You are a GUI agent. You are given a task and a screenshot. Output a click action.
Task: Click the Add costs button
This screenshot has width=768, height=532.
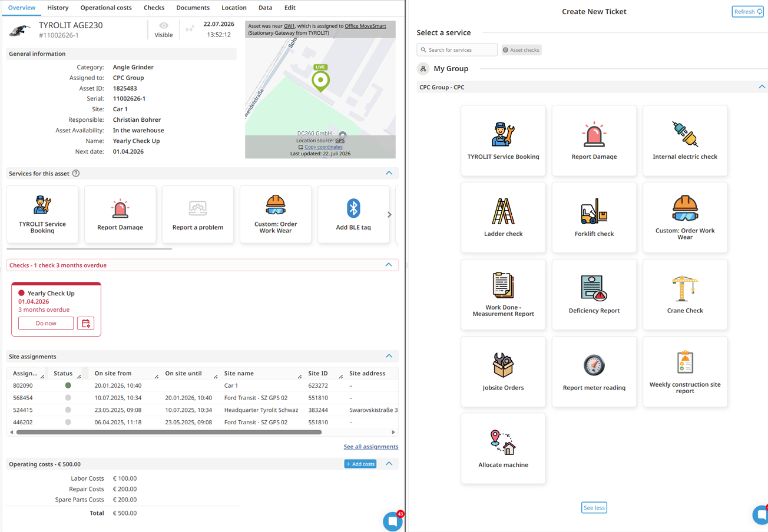pyautogui.click(x=360, y=464)
